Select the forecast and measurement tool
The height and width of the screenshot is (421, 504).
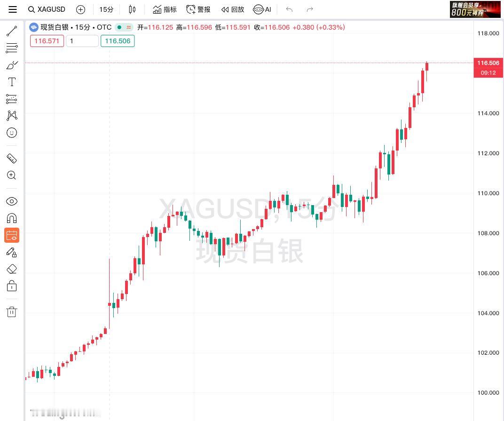point(12,99)
